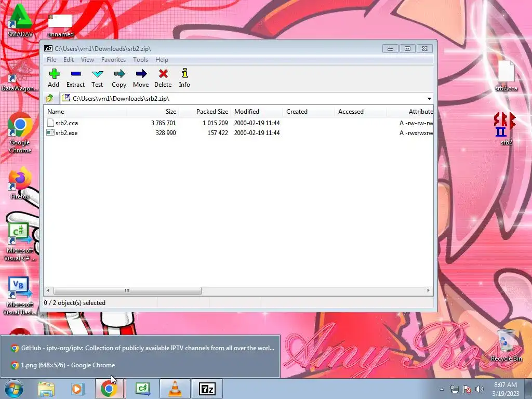Run the Test archive toolbar icon
The image size is (532, 399).
tap(97, 78)
